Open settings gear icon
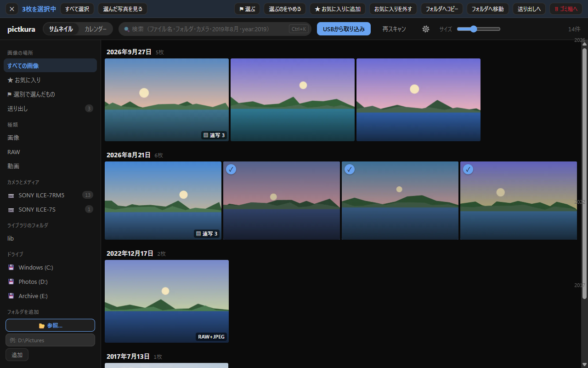The width and height of the screenshot is (588, 368). coord(426,29)
